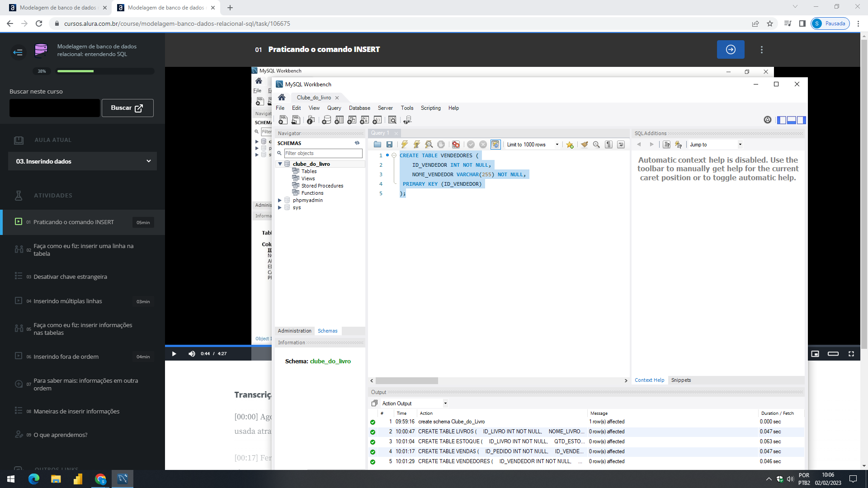
Task: Create new function icon in toolbar
Action: pyautogui.click(x=377, y=120)
